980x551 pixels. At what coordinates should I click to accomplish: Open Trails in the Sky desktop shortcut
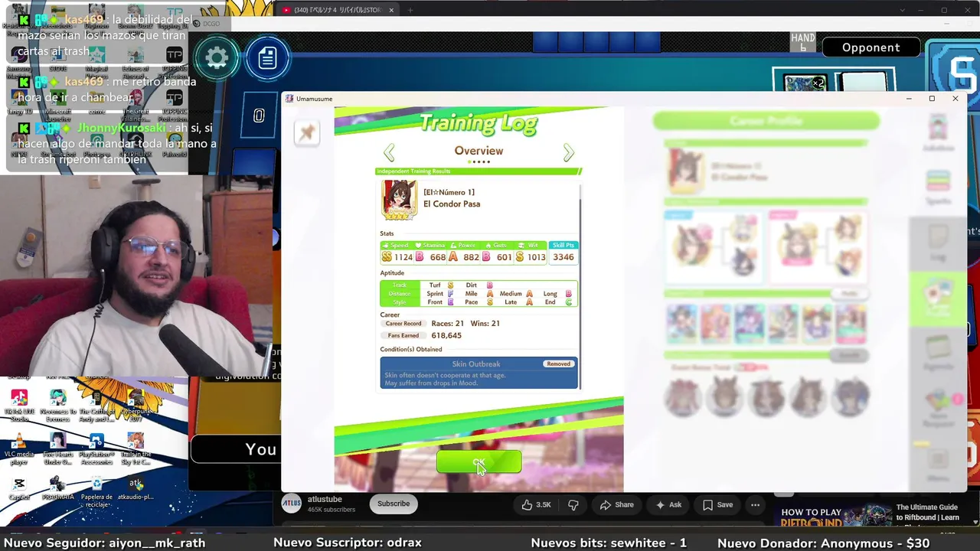coord(136,449)
